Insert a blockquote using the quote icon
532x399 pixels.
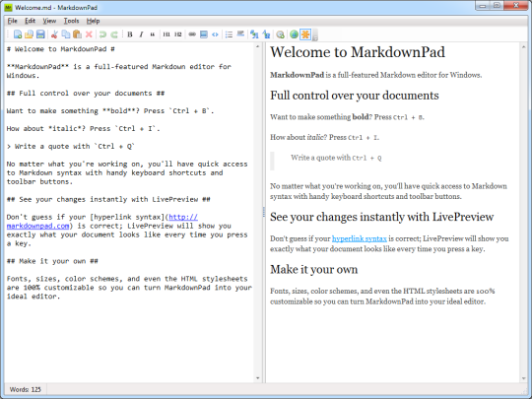coord(153,34)
